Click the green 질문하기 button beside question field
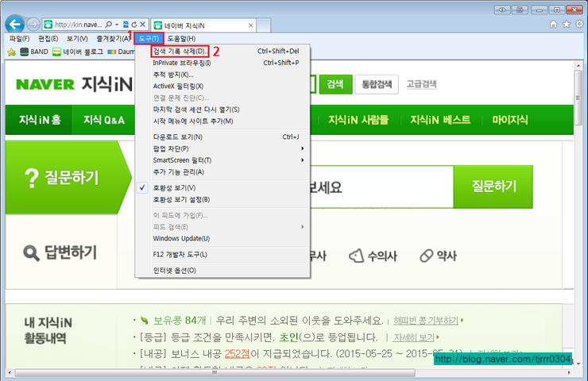This screenshot has width=588, height=381. (493, 187)
